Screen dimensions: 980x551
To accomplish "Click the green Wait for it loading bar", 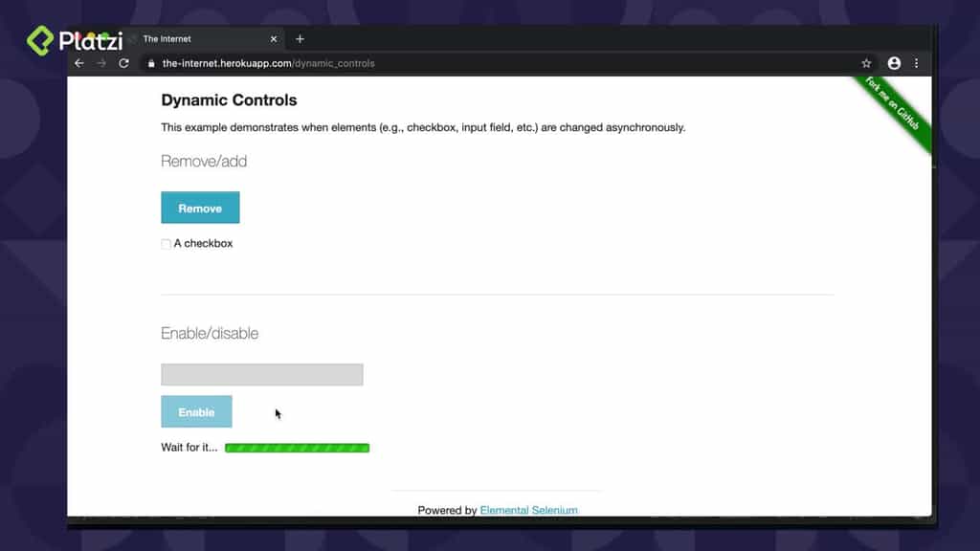I will (297, 448).
